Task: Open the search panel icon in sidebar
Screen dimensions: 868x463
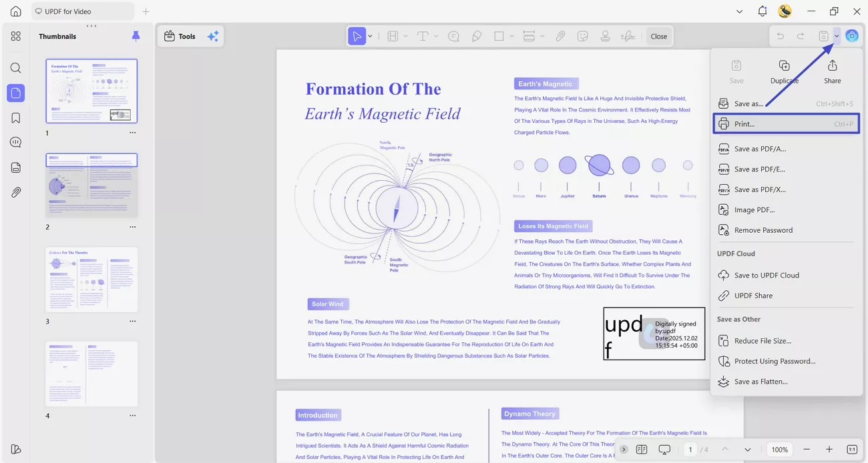Action: 15,68
